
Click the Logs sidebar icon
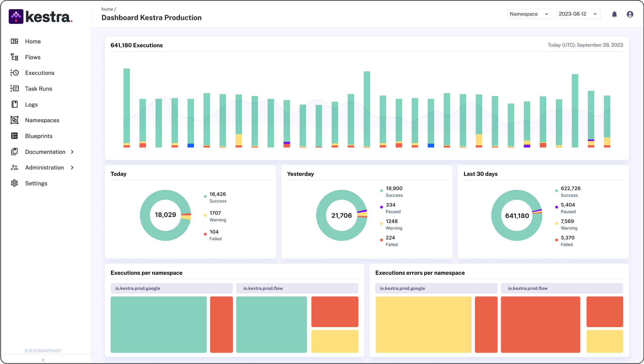(x=14, y=104)
